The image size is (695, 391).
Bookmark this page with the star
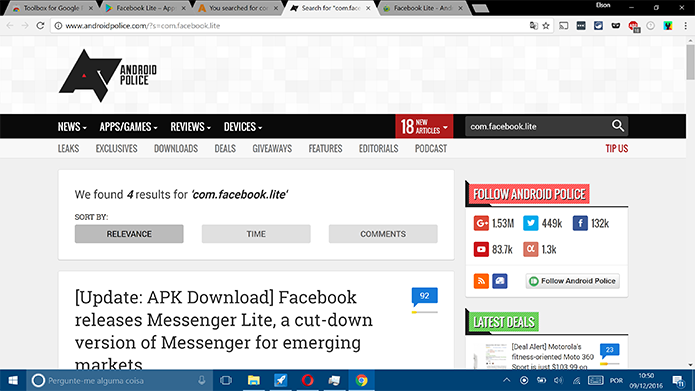click(x=546, y=26)
